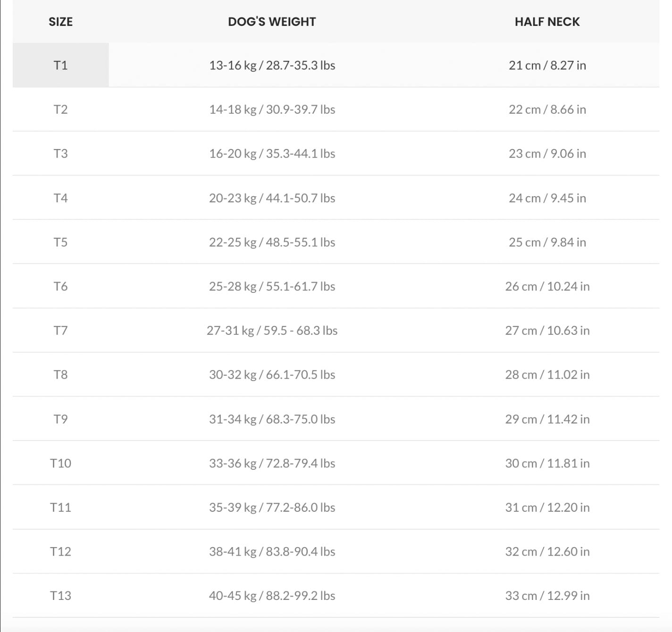Click the T10 size label
Viewport: 672px width, 632px height.
pos(60,463)
